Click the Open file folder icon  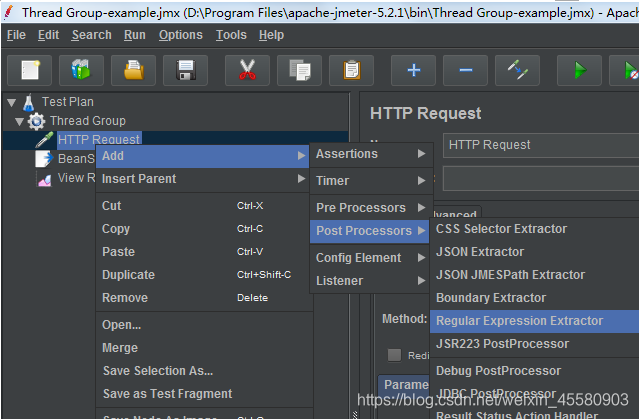click(133, 70)
